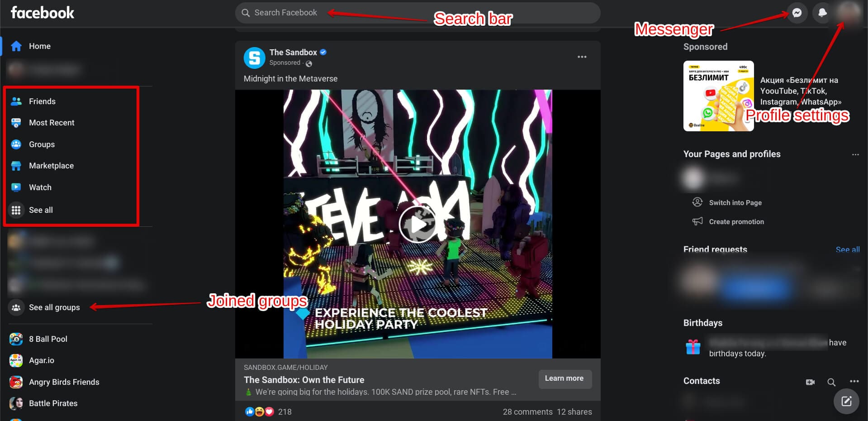This screenshot has width=868, height=421.
Task: Click the Learn more button
Action: [564, 379]
